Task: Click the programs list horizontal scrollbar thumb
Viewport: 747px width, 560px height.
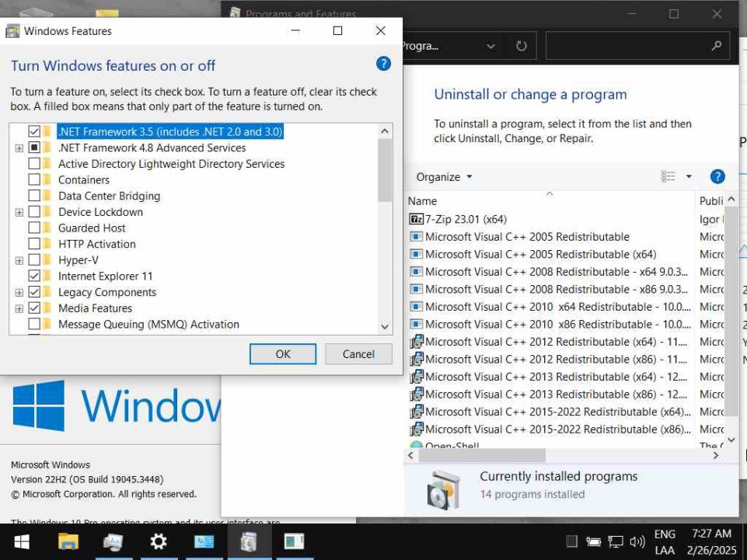Action: [482, 456]
